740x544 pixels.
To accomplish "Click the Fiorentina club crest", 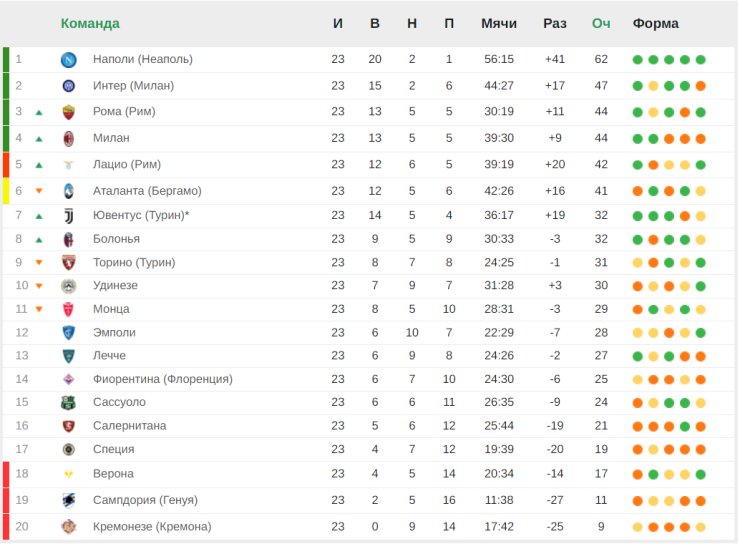I will click(x=69, y=379).
